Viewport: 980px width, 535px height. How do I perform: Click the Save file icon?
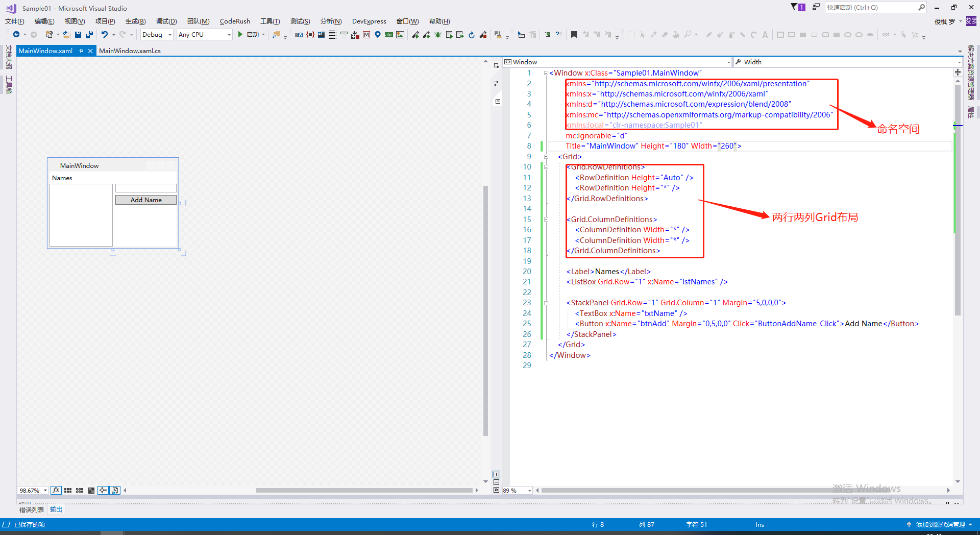[78, 35]
